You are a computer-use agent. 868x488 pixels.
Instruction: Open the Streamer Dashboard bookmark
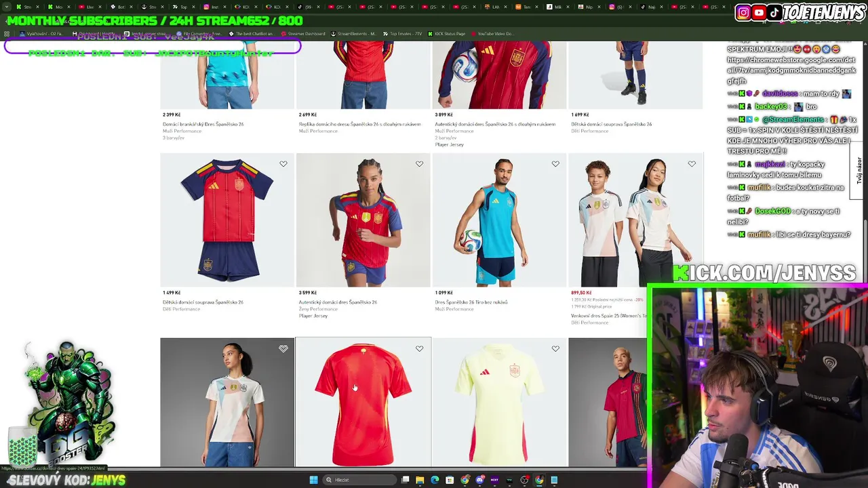(302, 33)
